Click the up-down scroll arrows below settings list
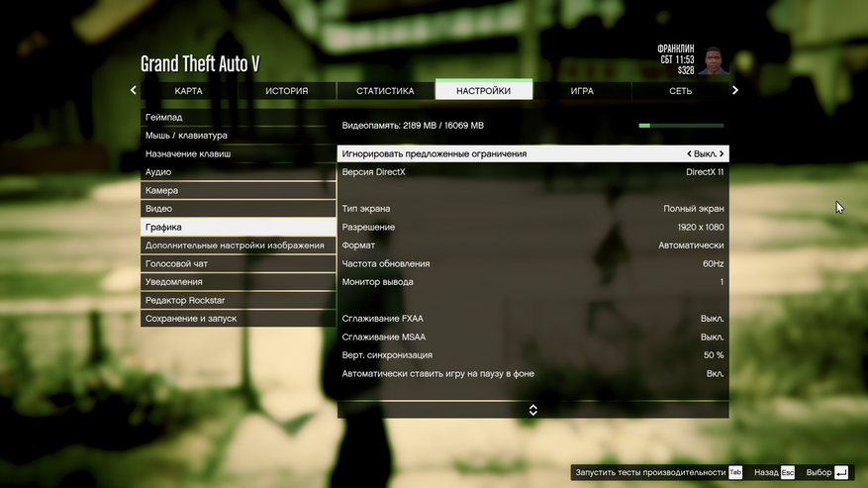 533,410
